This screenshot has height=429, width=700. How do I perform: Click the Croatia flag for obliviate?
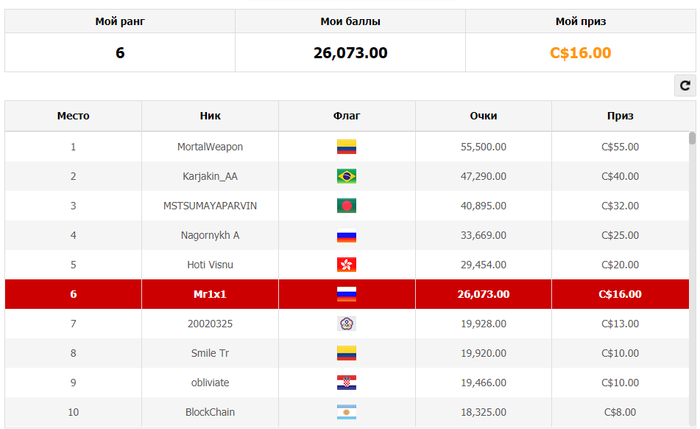(x=346, y=383)
